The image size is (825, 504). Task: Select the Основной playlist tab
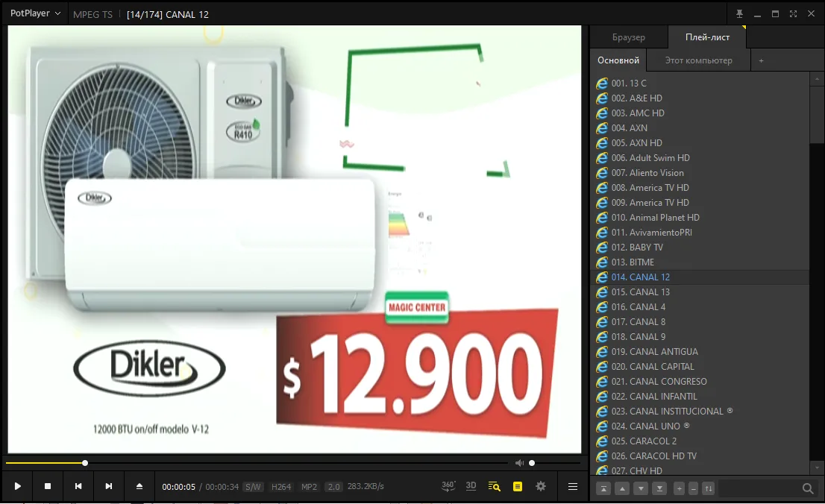click(x=618, y=60)
